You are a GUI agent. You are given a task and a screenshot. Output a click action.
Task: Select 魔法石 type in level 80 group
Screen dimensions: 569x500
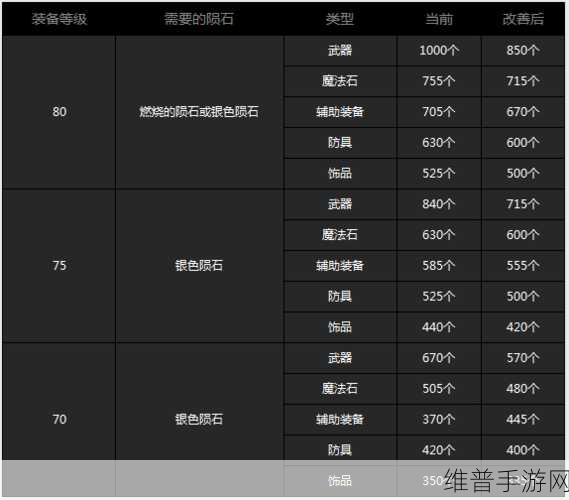click(340, 81)
